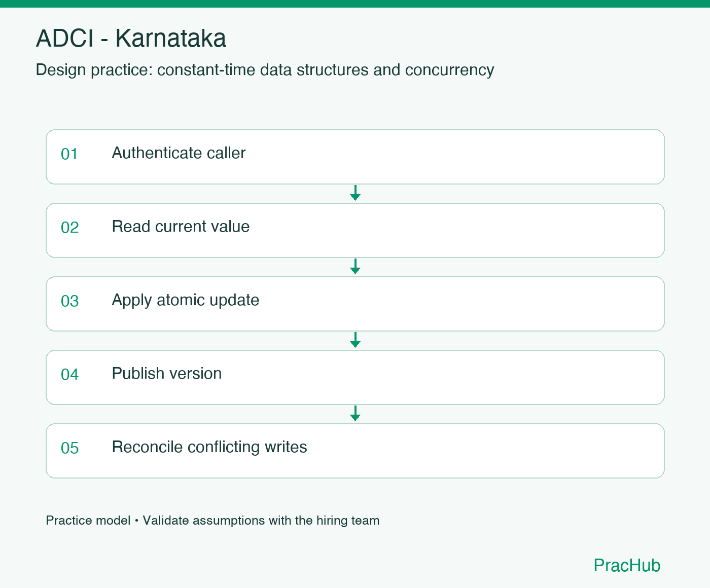Select the Publish version step
Image resolution: width=710 pixels, height=588 pixels.
(x=355, y=377)
